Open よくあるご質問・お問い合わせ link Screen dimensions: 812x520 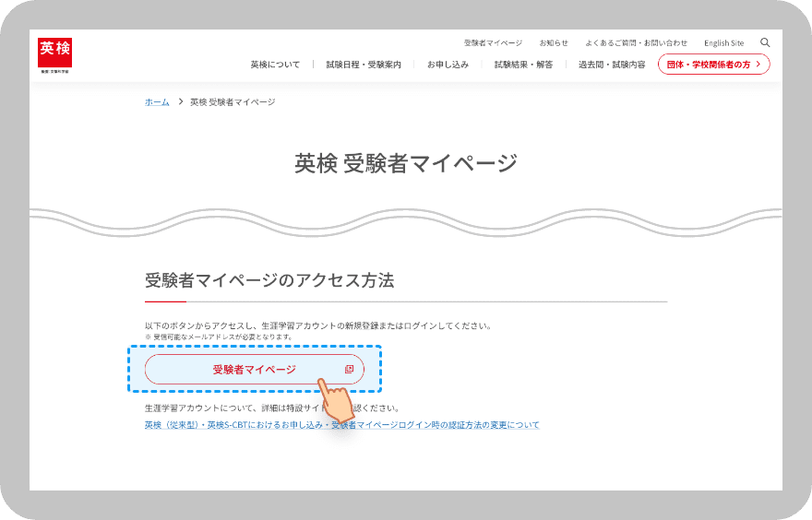pyautogui.click(x=636, y=43)
